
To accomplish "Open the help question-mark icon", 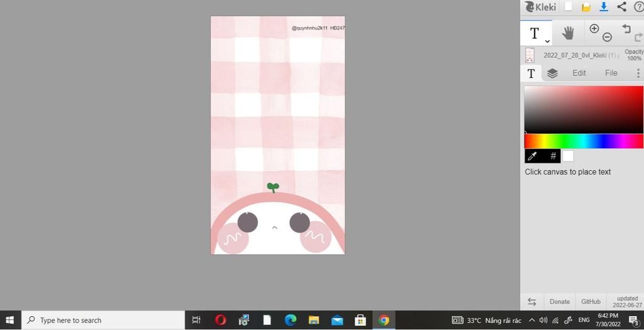I will [639, 6].
